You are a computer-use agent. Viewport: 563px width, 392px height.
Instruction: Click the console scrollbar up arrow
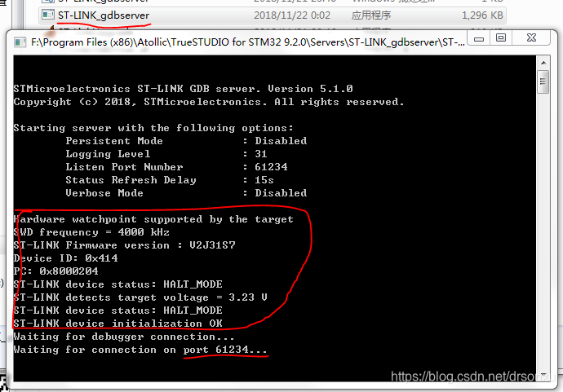click(543, 63)
